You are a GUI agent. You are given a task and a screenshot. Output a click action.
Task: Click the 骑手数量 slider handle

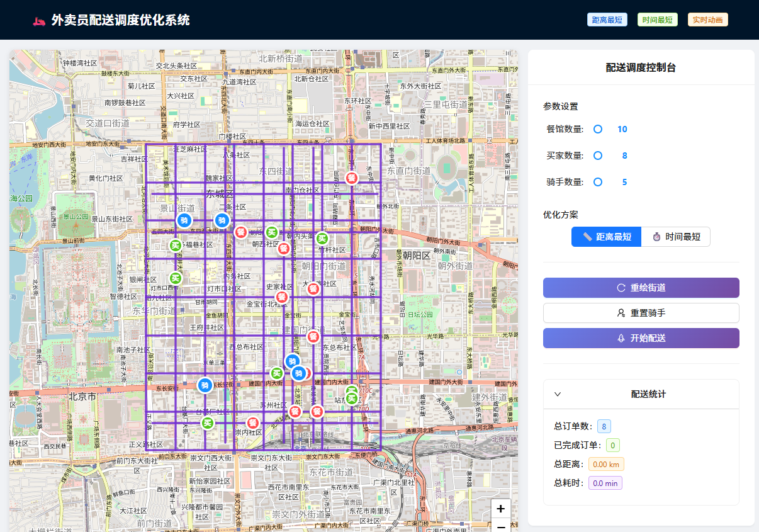coord(598,182)
